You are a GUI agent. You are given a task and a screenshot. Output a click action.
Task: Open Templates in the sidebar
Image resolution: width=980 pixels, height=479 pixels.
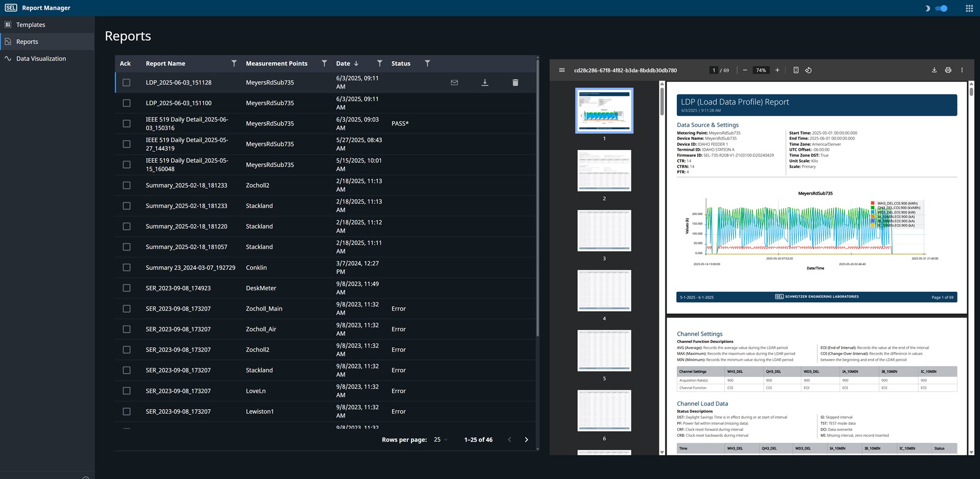click(31, 24)
